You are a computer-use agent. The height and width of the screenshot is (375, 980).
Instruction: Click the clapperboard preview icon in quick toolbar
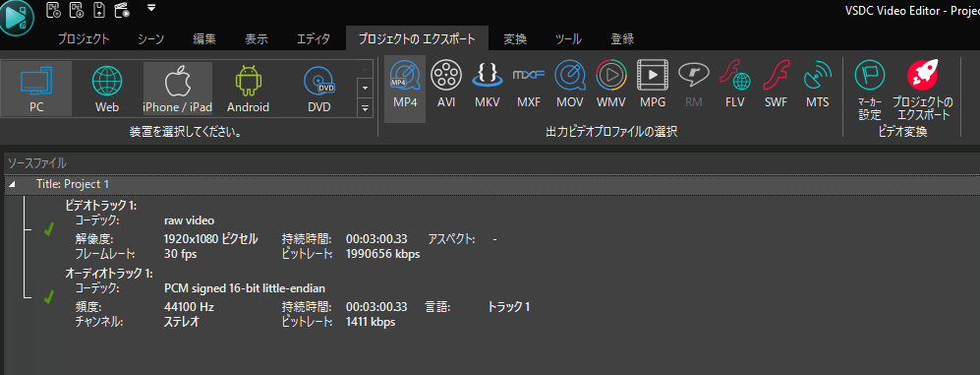coord(122,10)
